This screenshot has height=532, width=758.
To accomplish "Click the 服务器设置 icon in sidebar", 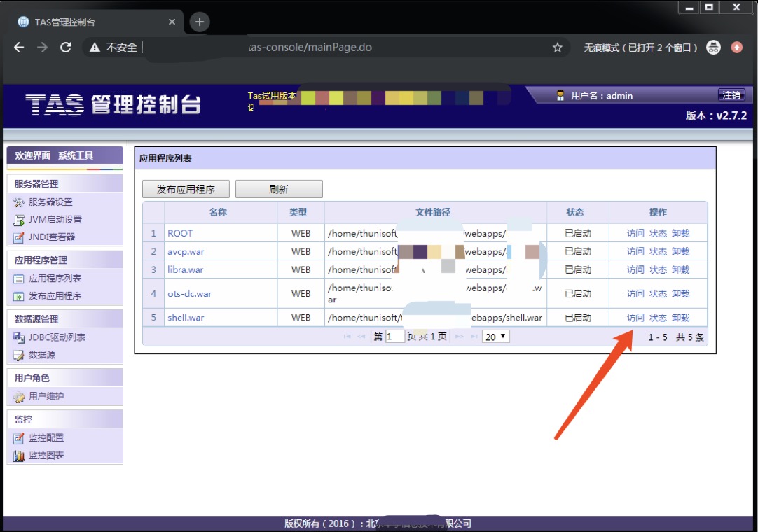I will 19,202.
